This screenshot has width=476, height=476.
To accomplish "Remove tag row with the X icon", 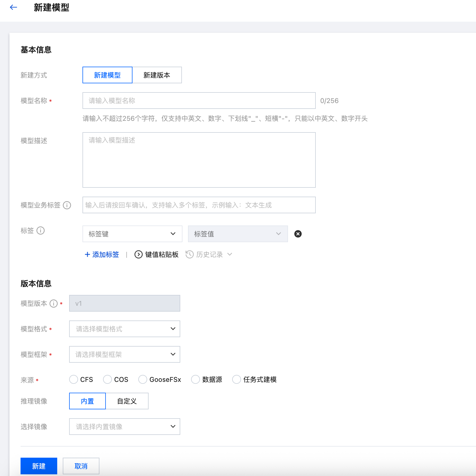I will [298, 234].
